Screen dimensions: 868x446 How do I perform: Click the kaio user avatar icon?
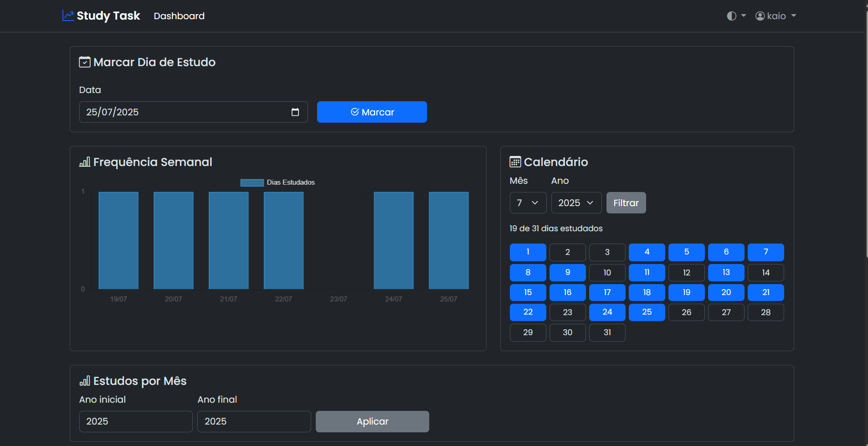pyautogui.click(x=760, y=16)
